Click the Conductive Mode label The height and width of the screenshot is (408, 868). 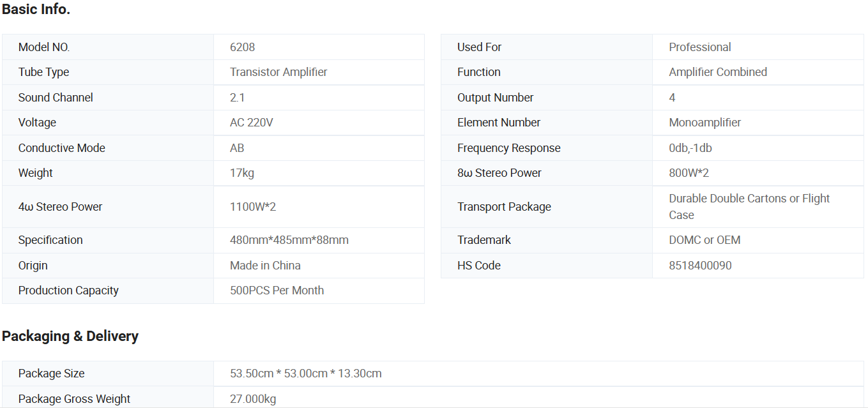[61, 148]
